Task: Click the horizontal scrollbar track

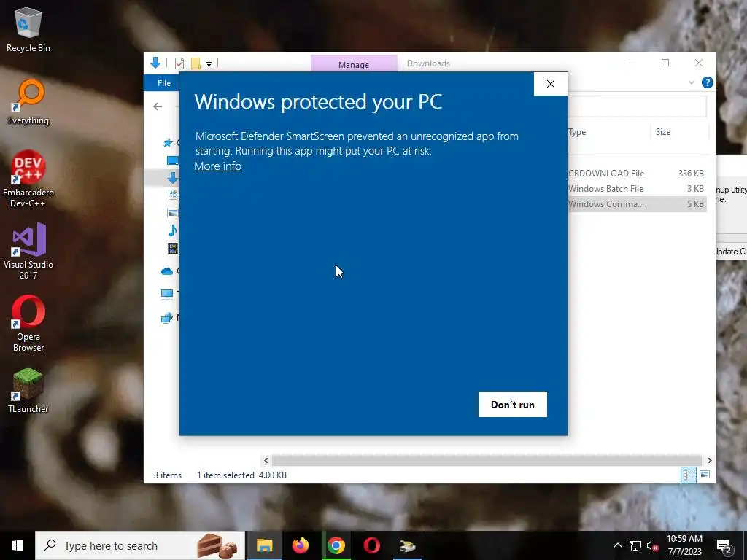Action: pyautogui.click(x=487, y=461)
